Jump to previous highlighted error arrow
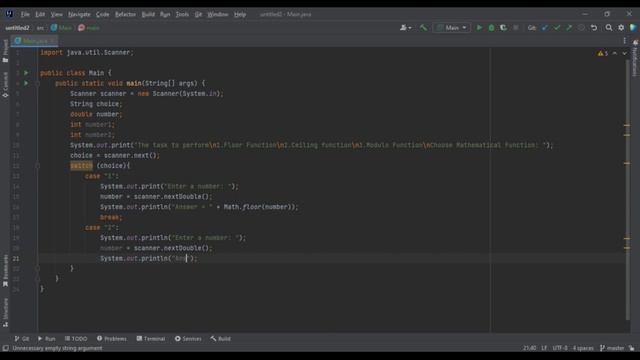This screenshot has height=360, width=640. tap(615, 53)
